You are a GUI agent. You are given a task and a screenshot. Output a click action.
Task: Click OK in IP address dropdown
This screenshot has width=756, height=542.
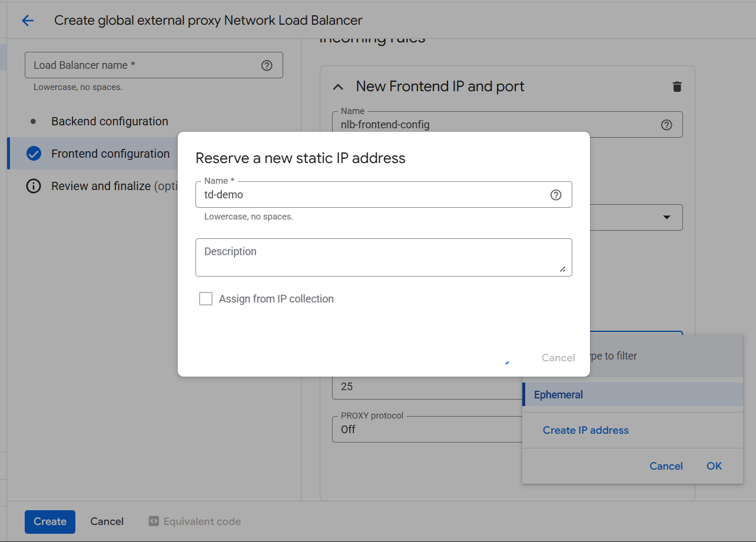714,466
